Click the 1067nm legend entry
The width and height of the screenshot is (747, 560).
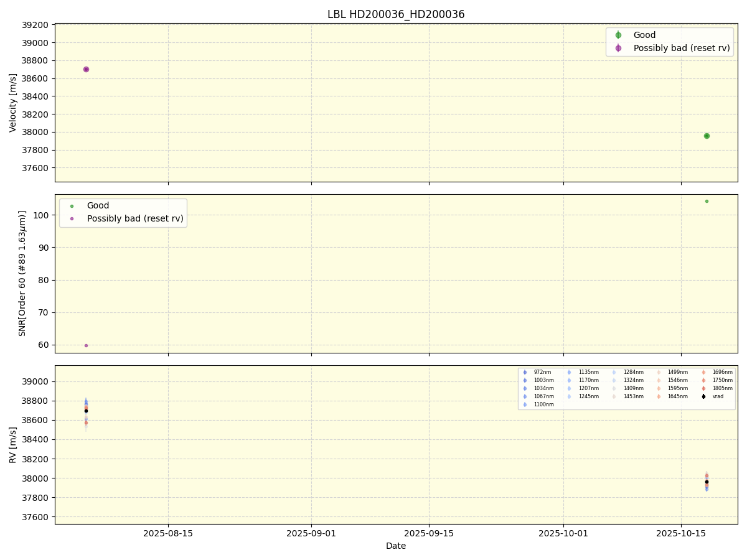click(538, 396)
